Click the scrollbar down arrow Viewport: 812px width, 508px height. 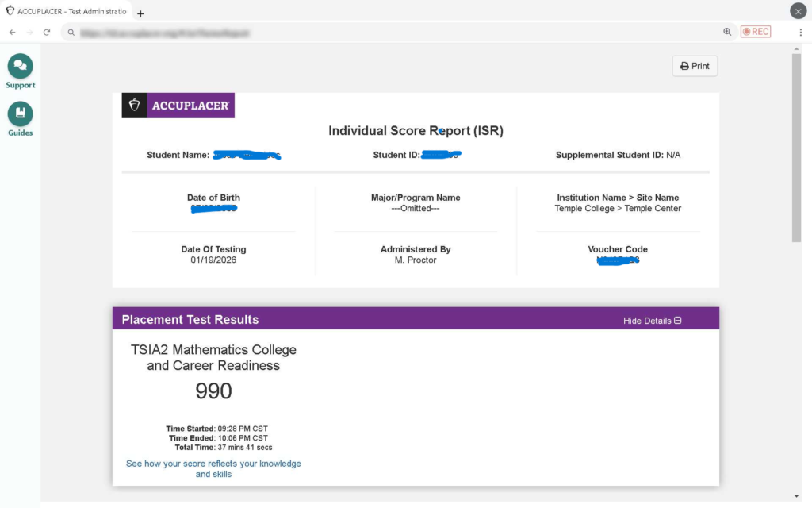(796, 496)
